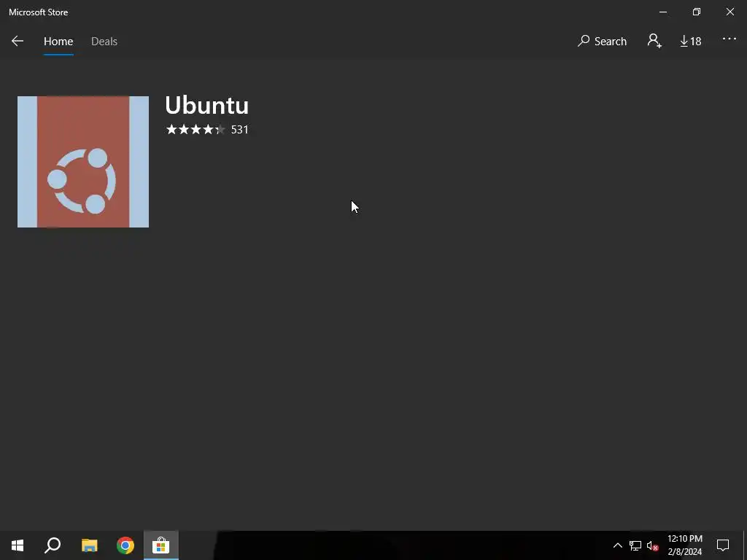Open File Explorer from taskbar
Viewport: 747px width, 560px height.
click(x=89, y=545)
